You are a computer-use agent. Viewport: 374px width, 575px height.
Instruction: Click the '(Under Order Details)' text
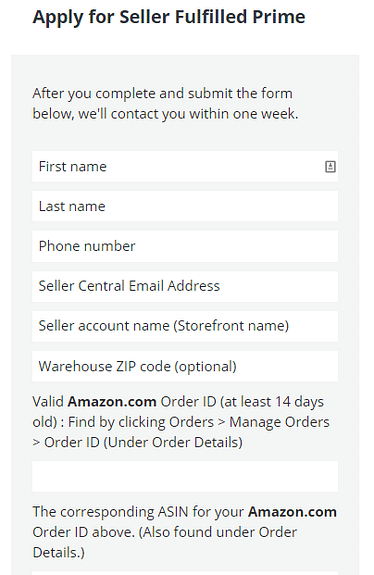pyautogui.click(x=173, y=442)
